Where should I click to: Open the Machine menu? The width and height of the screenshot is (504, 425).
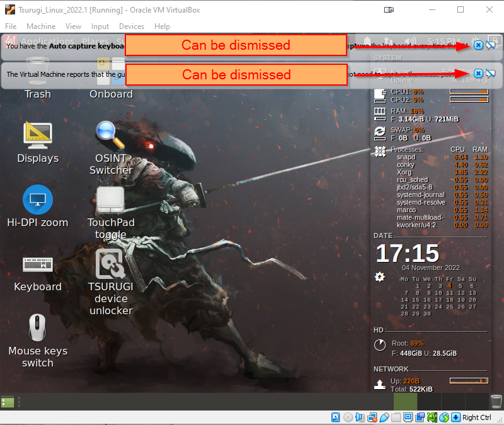(x=41, y=26)
